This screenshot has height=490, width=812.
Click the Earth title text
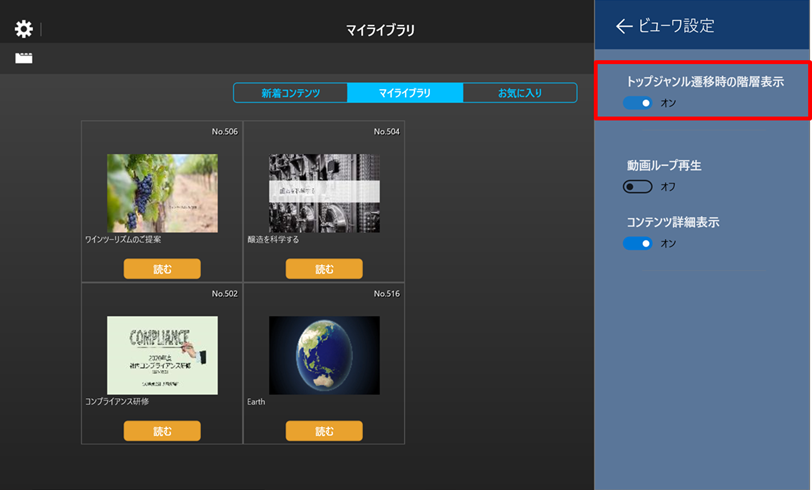click(x=256, y=401)
